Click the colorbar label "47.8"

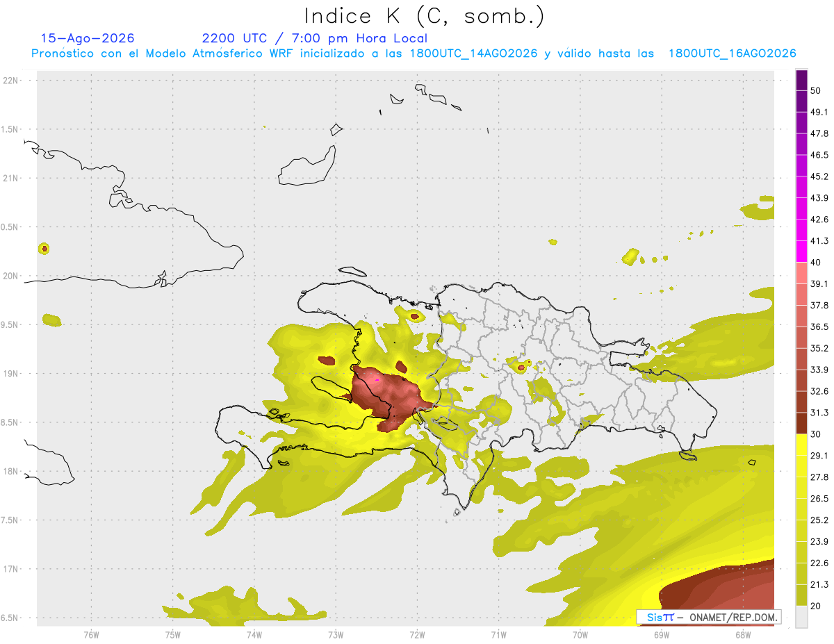click(819, 134)
